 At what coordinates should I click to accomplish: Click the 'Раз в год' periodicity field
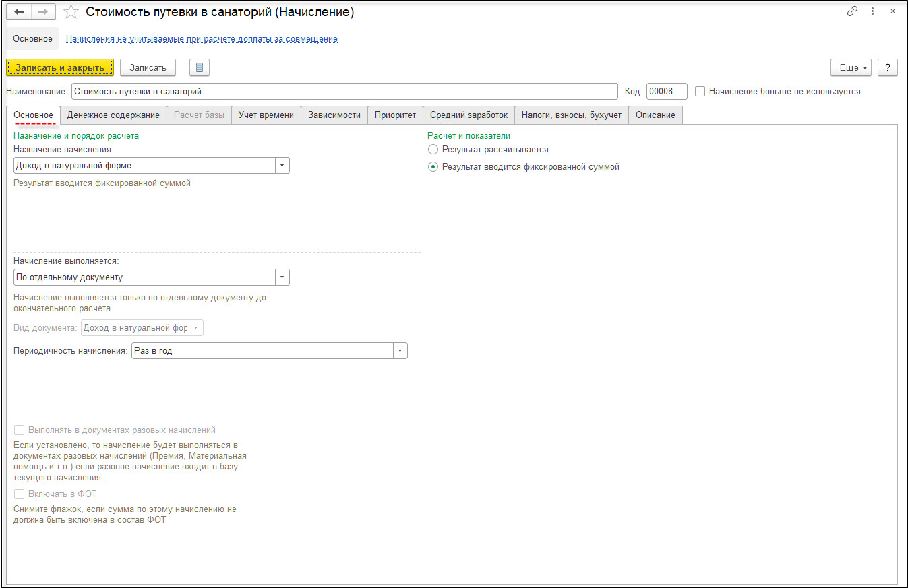(x=263, y=350)
